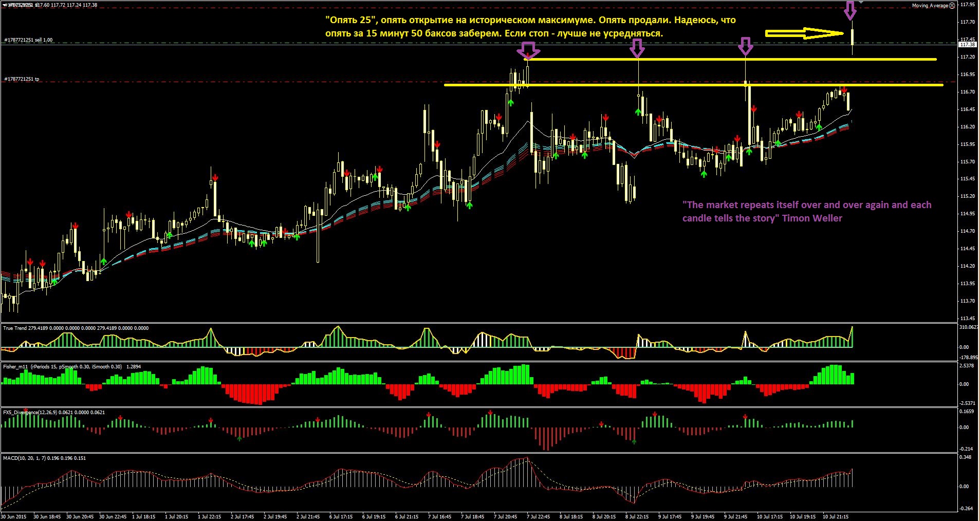Click the '30 Jun 22:45' time axis label
The width and height of the screenshot is (980, 521).
113,517
